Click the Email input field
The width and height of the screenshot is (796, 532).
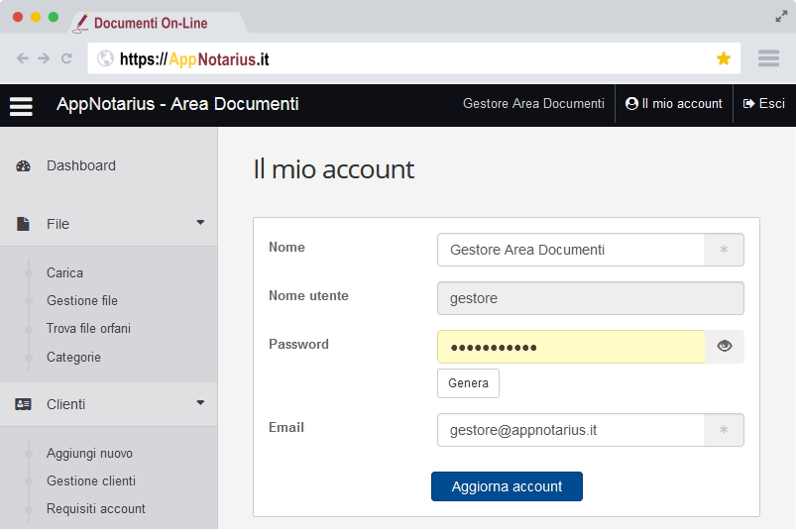pyautogui.click(x=571, y=430)
